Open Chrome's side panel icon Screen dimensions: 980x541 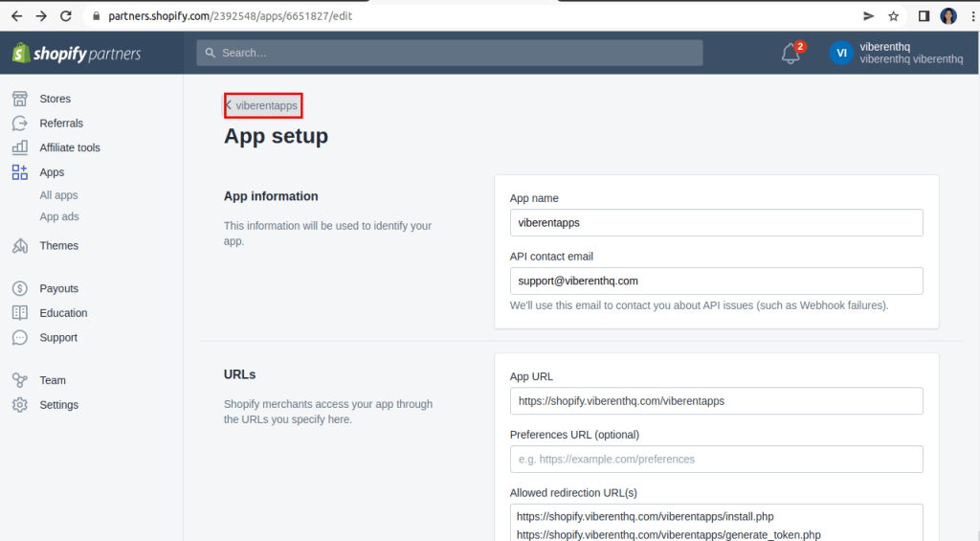point(924,16)
